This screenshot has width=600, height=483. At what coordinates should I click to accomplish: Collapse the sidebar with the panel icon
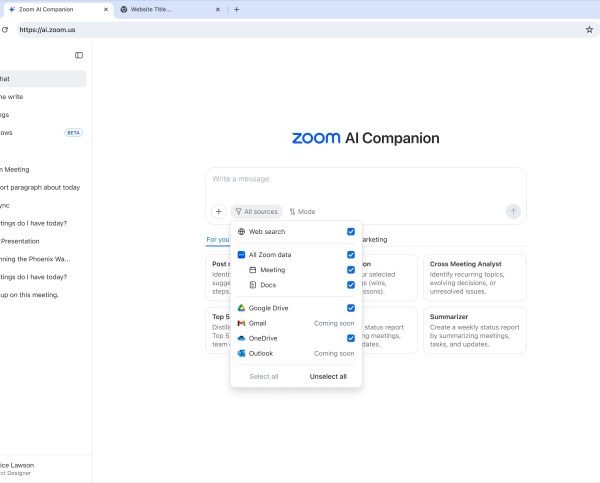pyautogui.click(x=79, y=55)
